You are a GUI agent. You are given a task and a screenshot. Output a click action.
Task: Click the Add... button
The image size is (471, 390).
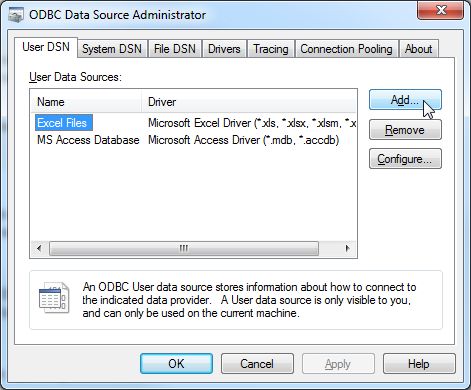405,100
